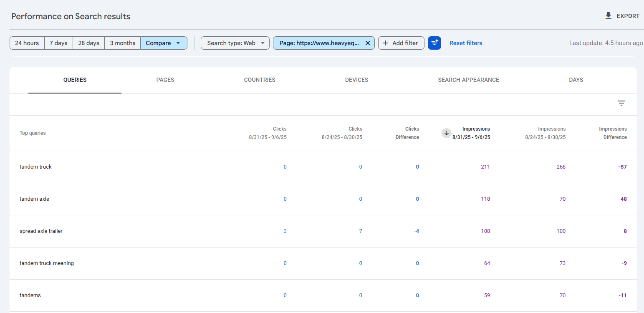Click the Impressions sort arrow icon
Screen dimensions: 644x313
447,133
